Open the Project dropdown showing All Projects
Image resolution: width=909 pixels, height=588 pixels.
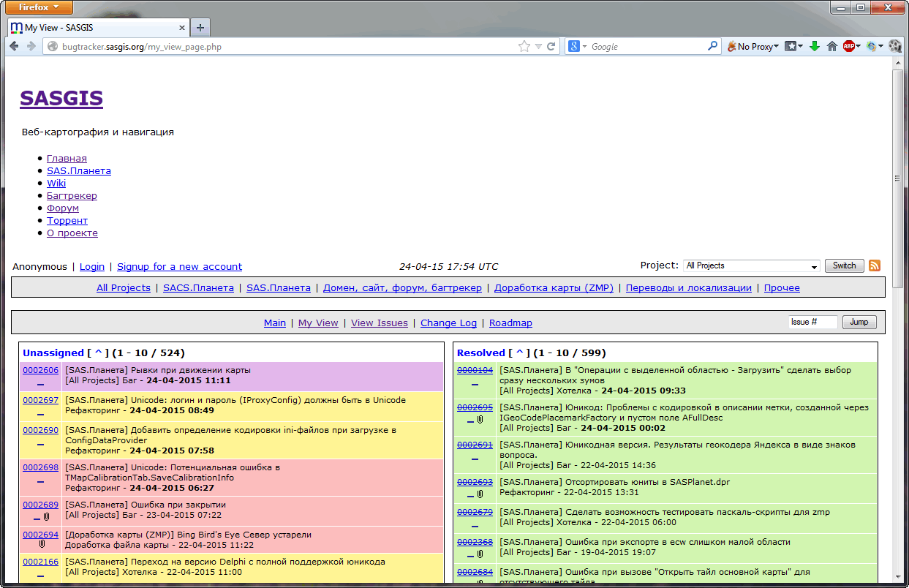click(x=751, y=266)
